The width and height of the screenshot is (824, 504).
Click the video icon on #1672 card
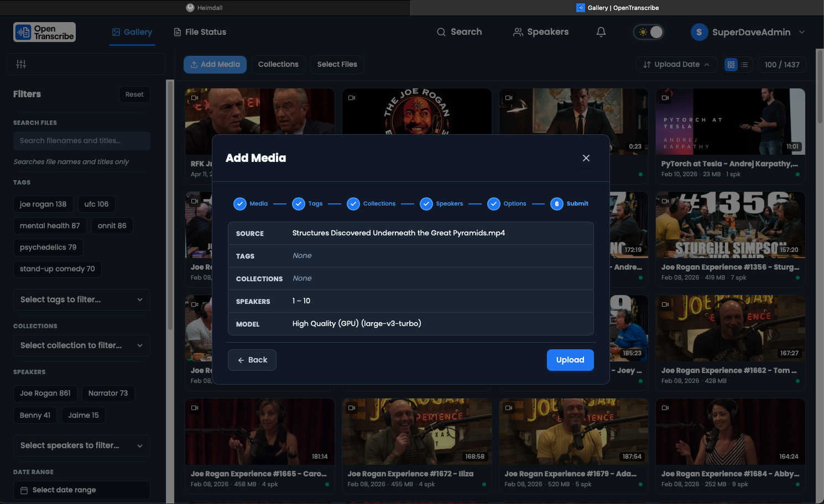point(352,408)
